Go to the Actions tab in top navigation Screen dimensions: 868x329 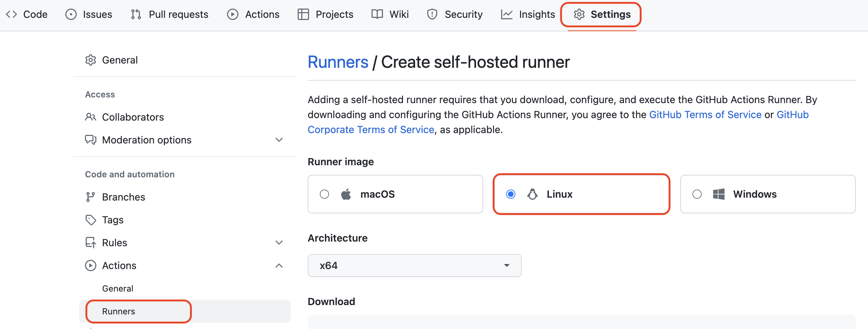click(x=253, y=14)
